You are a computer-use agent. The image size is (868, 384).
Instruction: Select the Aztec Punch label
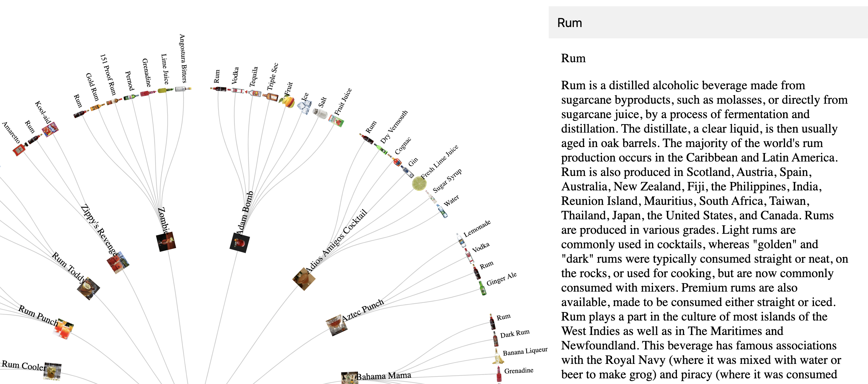[x=363, y=310]
